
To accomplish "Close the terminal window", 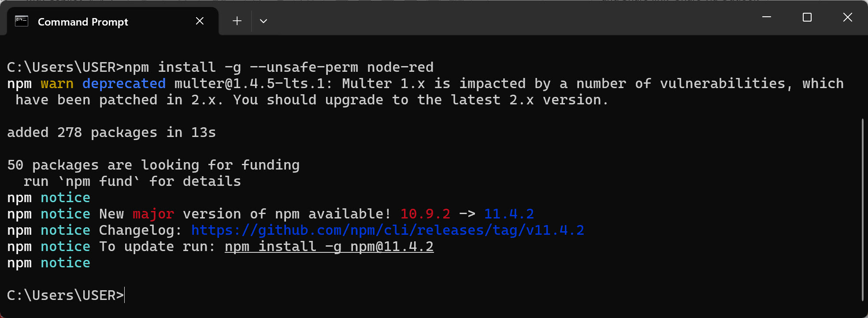I will (847, 17).
